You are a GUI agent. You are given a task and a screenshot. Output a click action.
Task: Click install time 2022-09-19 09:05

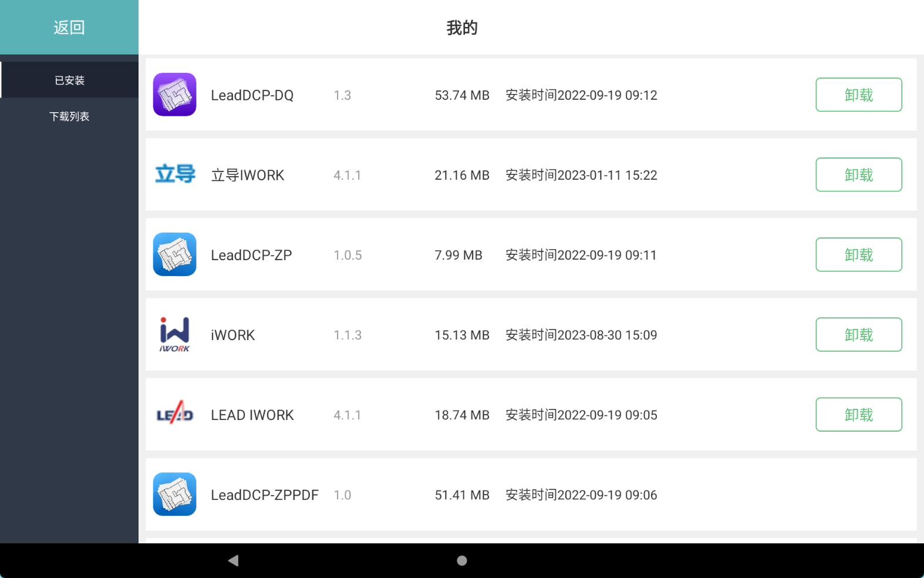pyautogui.click(x=581, y=415)
